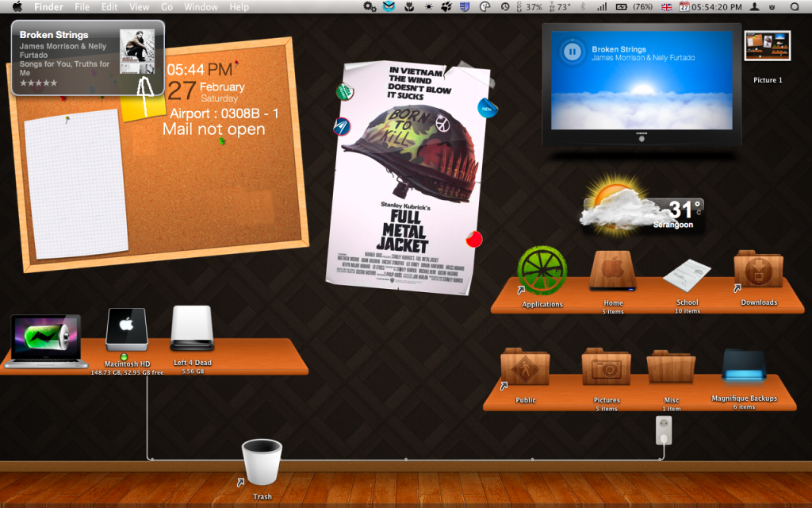Click the flower icon in menu bar
812x508 pixels.
(x=409, y=6)
